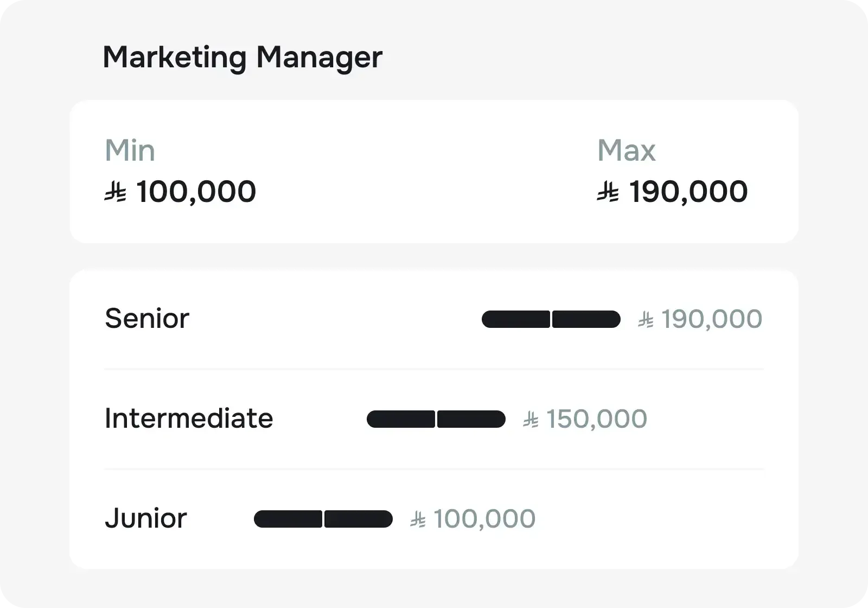Click the Junior salary range bar
This screenshot has width=868, height=608.
pos(323,519)
